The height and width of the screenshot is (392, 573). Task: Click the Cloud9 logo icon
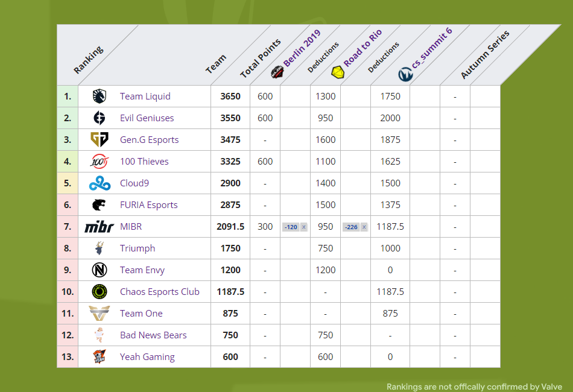100,183
